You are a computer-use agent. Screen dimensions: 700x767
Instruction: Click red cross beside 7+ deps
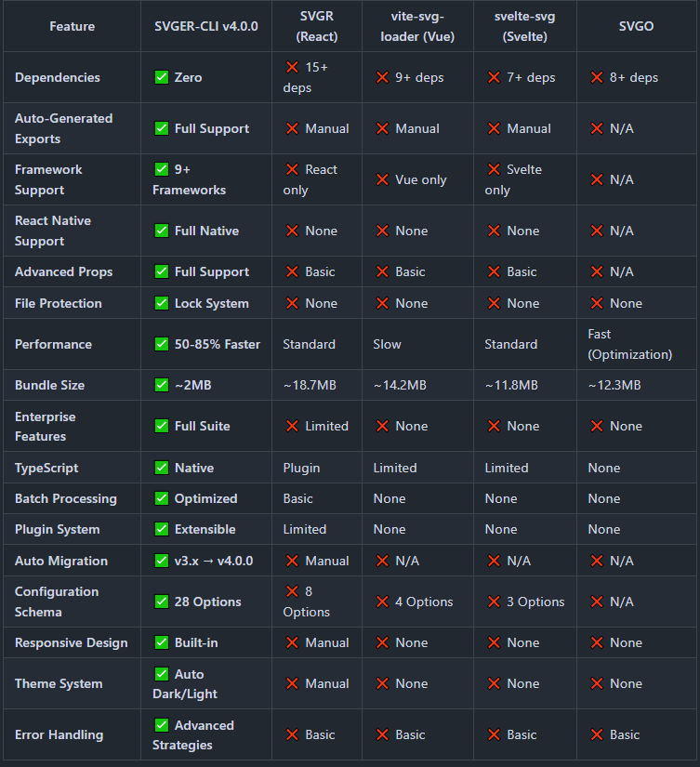point(494,77)
